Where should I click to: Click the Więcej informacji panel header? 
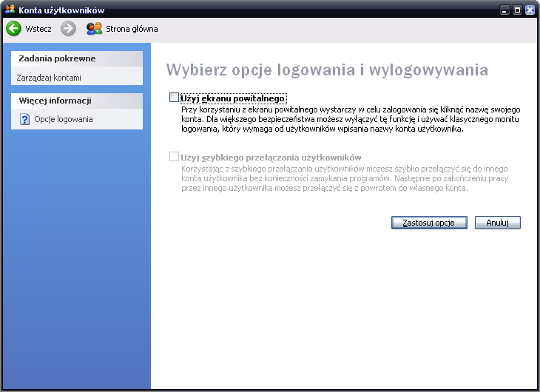point(77,101)
